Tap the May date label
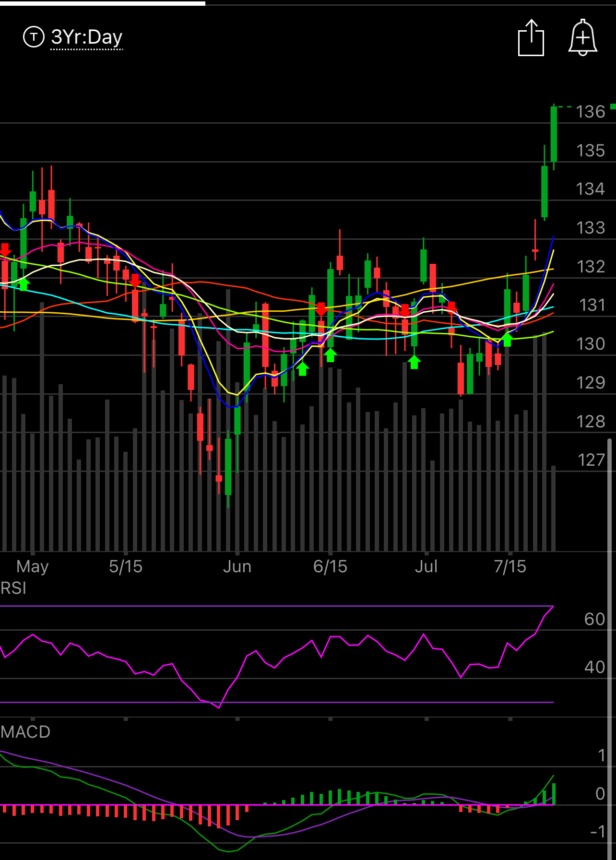Image resolution: width=616 pixels, height=860 pixels. [32, 567]
